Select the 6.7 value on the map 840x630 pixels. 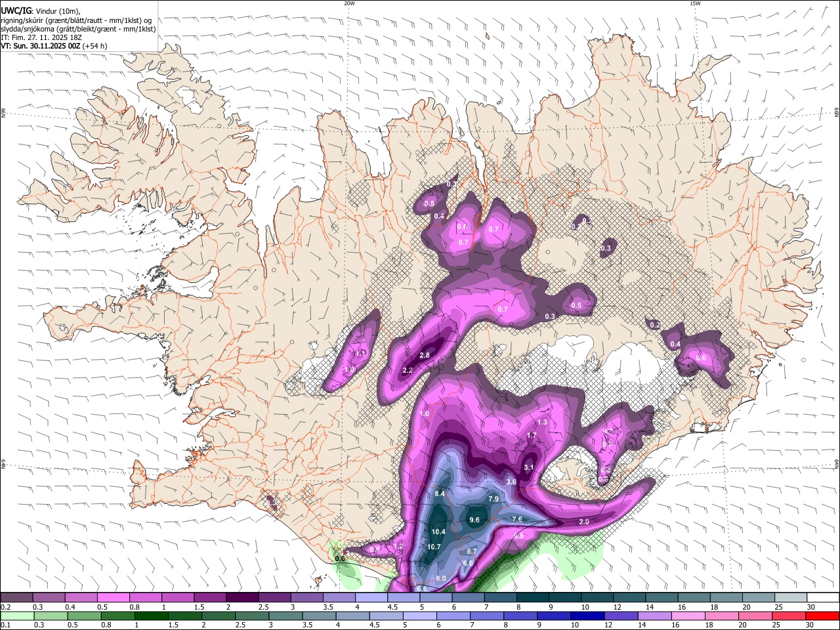coord(471,551)
